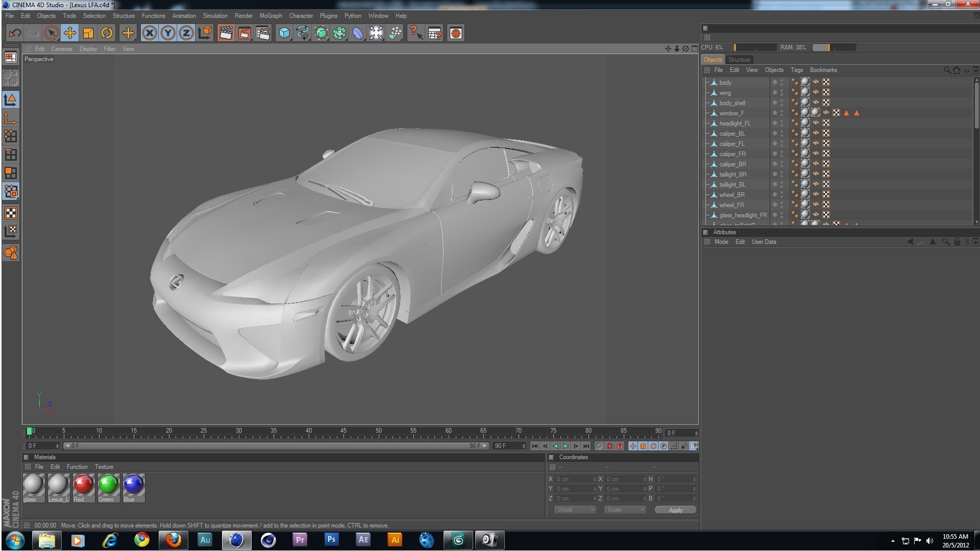Click the Render View clapperboard icon
The width and height of the screenshot is (980, 551).
point(226,33)
